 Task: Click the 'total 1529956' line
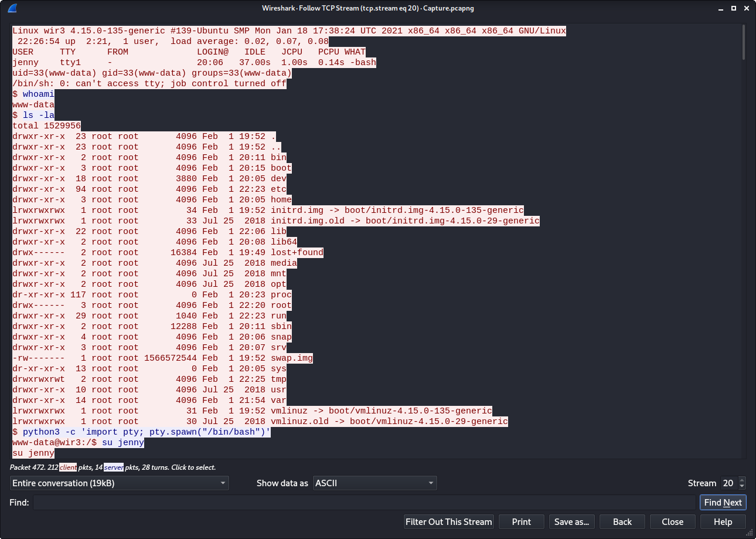(47, 126)
